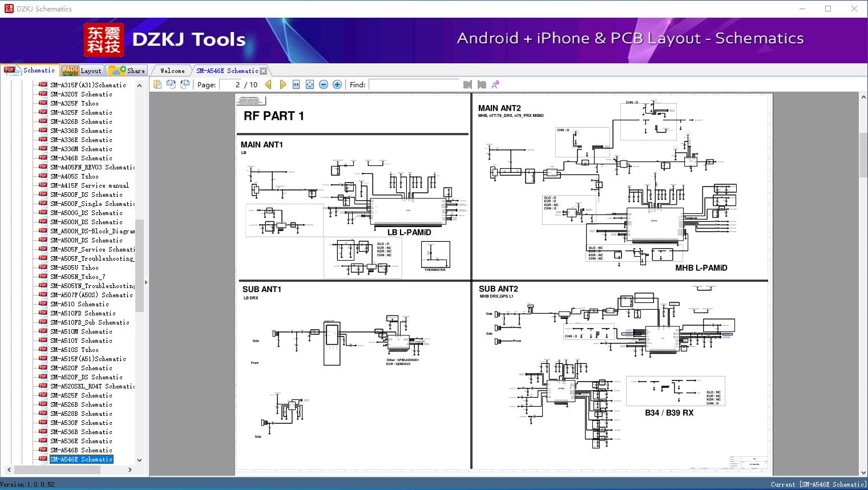The image size is (868, 490).
Task: Click the PDF icon beside SM-A505U Tshoo
Action: [43, 267]
